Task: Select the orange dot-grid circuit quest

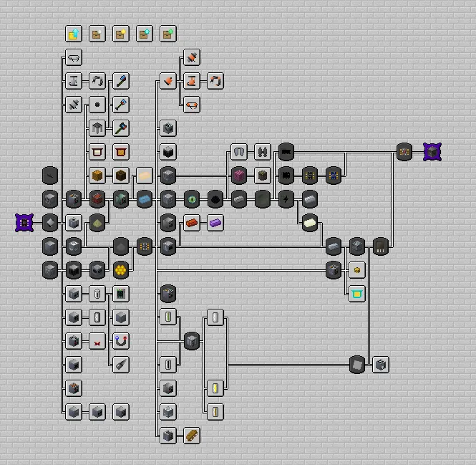Action: coord(145,246)
